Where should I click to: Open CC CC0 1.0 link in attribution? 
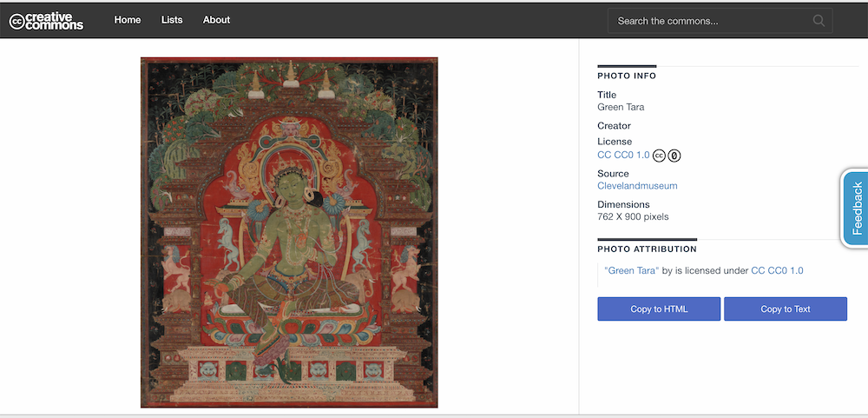click(x=777, y=270)
